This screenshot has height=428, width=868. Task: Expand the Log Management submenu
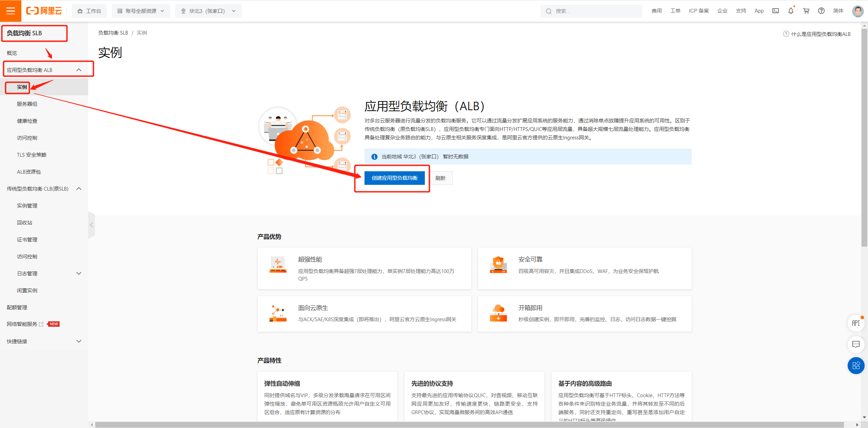point(79,273)
